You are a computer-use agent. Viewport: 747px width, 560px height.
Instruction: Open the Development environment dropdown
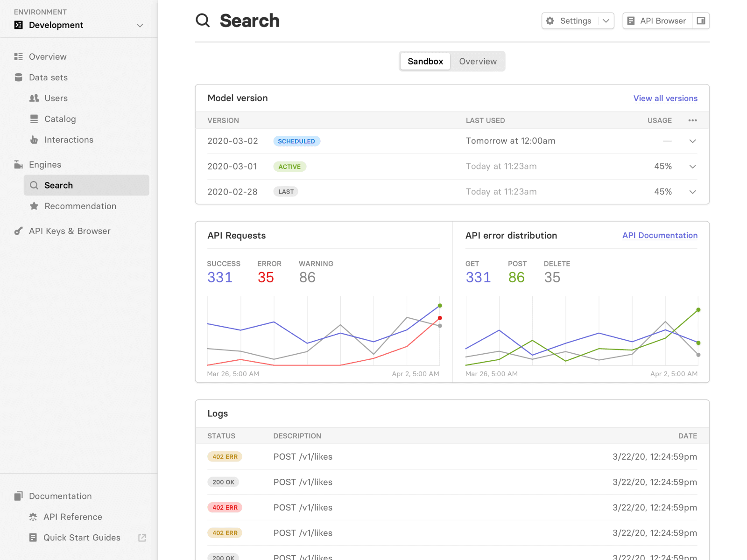[x=140, y=25]
